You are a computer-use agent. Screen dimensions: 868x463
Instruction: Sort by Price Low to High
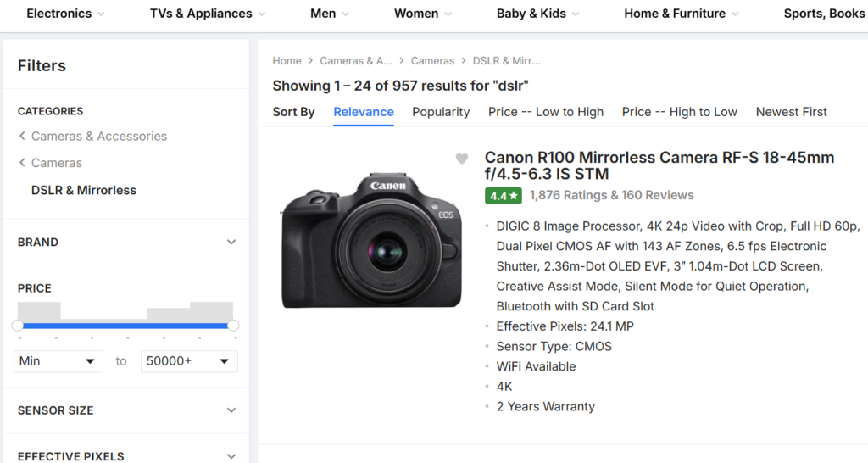point(546,112)
